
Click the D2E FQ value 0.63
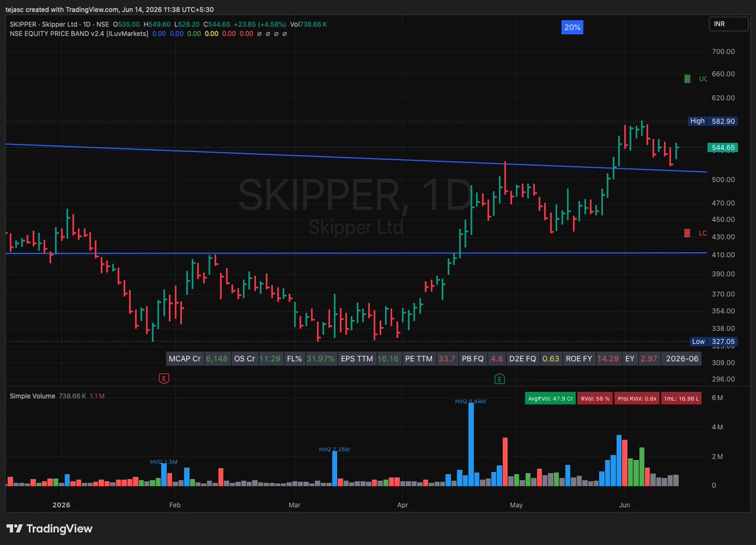click(551, 359)
